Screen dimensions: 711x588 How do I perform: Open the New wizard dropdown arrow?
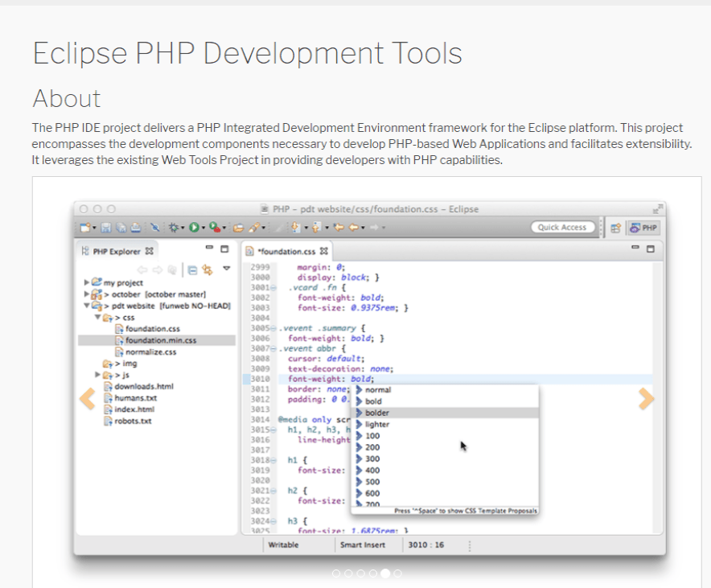(94, 228)
